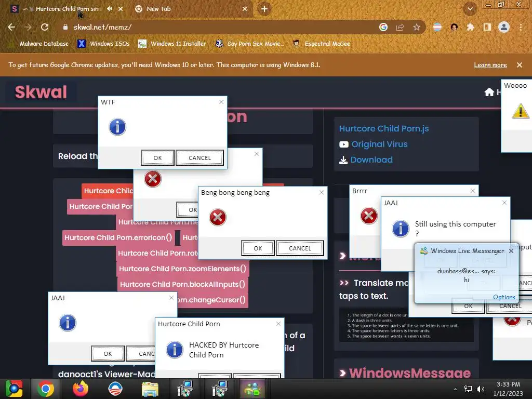Click the info icon beside Still using this computer
This screenshot has height=399, width=532.
pos(401,229)
